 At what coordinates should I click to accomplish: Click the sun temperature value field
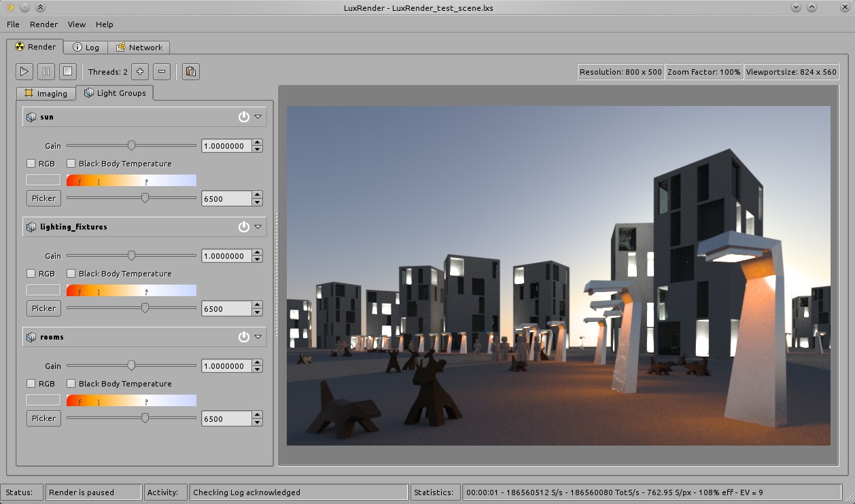click(226, 198)
